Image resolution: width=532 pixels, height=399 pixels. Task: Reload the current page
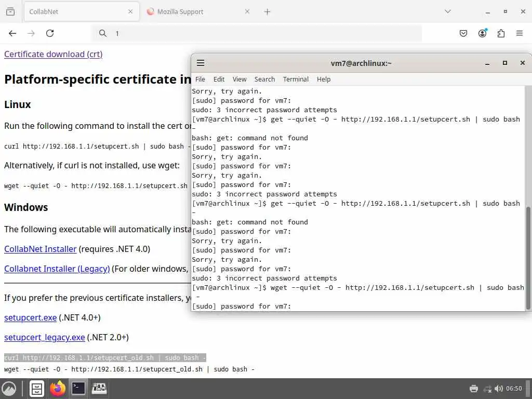[50, 33]
